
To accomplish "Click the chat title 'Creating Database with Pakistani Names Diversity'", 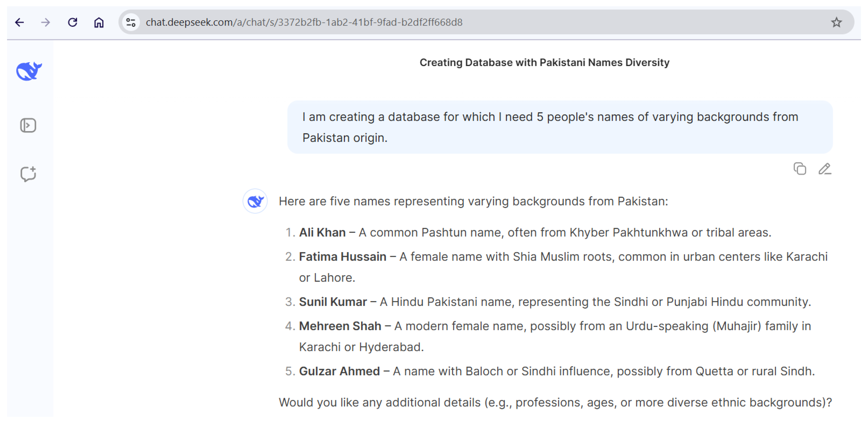I will click(x=544, y=63).
